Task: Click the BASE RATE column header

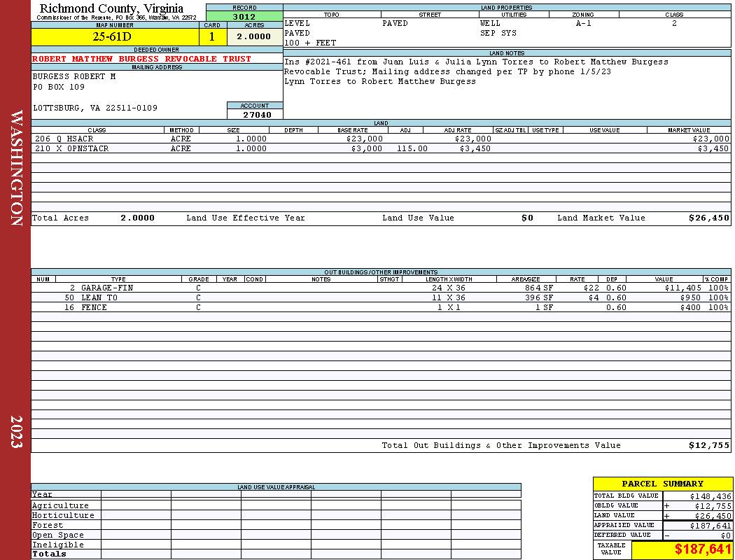Action: (353, 129)
